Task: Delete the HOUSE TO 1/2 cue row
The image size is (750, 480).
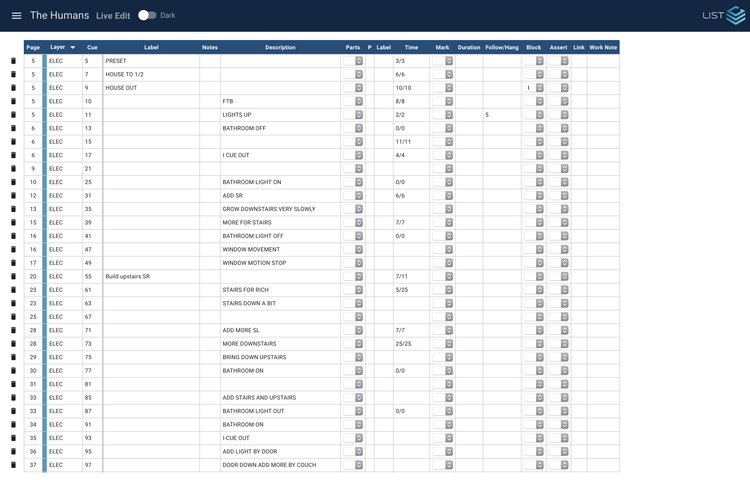Action: pyautogui.click(x=13, y=74)
